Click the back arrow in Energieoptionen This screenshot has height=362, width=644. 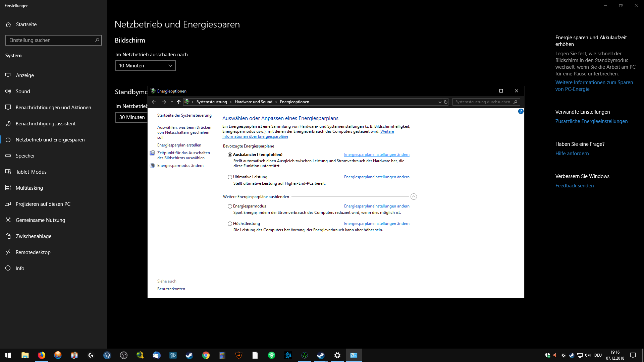coord(154,102)
